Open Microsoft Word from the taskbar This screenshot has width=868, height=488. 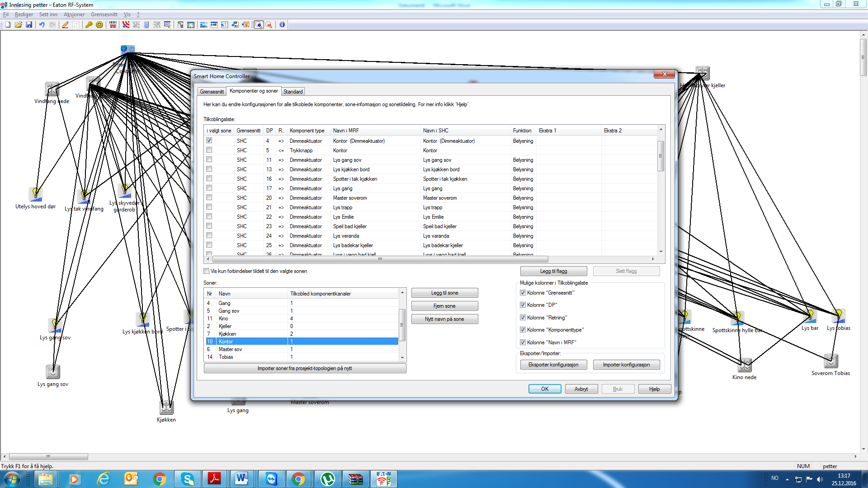(x=242, y=479)
